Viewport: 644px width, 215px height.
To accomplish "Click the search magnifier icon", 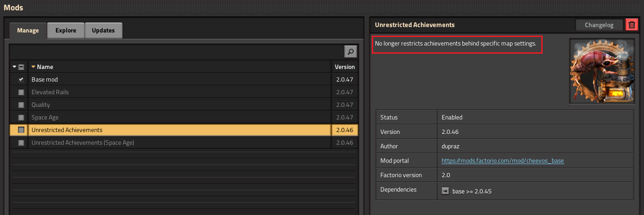I will [351, 52].
